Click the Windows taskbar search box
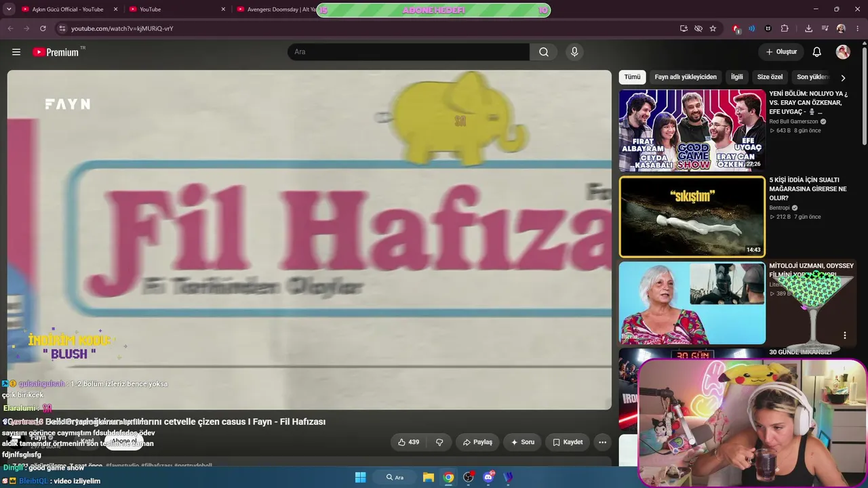 click(395, 477)
